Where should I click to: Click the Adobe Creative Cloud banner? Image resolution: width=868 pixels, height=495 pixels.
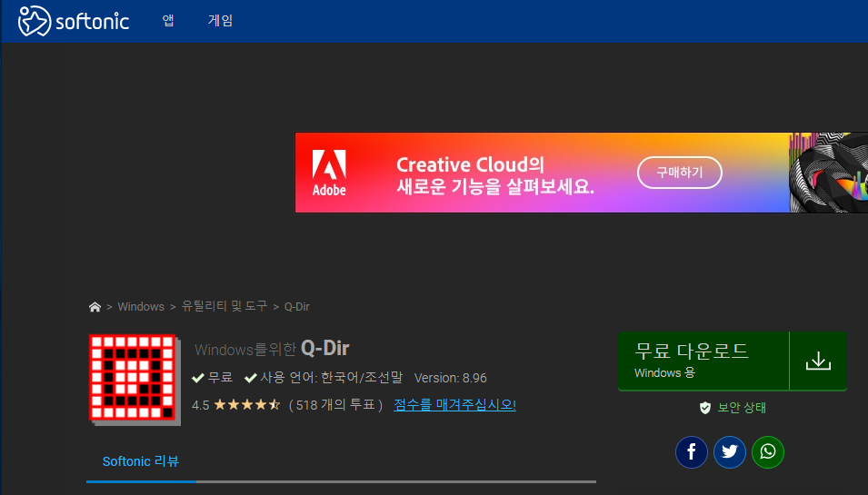point(582,173)
